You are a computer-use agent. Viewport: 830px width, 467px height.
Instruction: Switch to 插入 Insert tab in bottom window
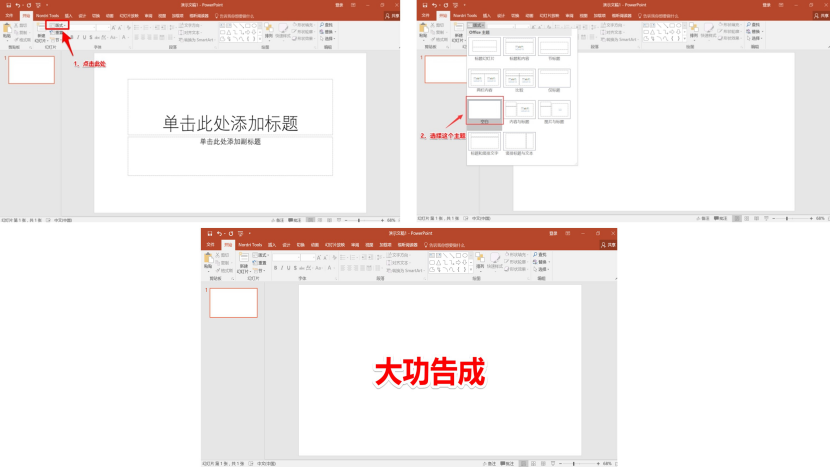click(271, 244)
